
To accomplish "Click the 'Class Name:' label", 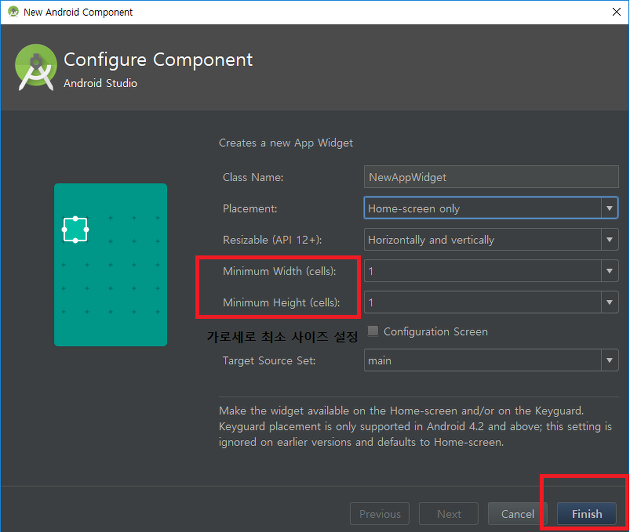I will point(253,177).
